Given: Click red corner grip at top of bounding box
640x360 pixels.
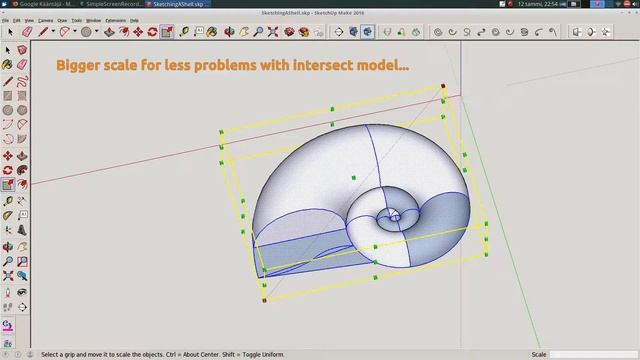Looking at the screenshot, I should (443, 86).
